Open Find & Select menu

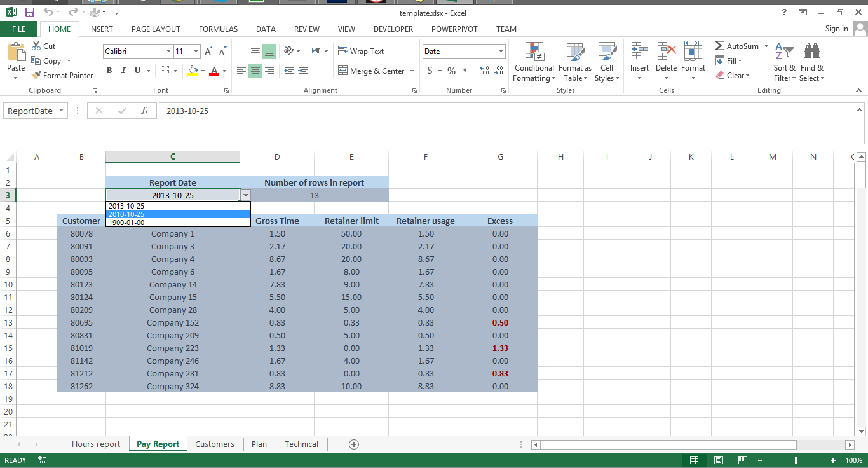811,62
